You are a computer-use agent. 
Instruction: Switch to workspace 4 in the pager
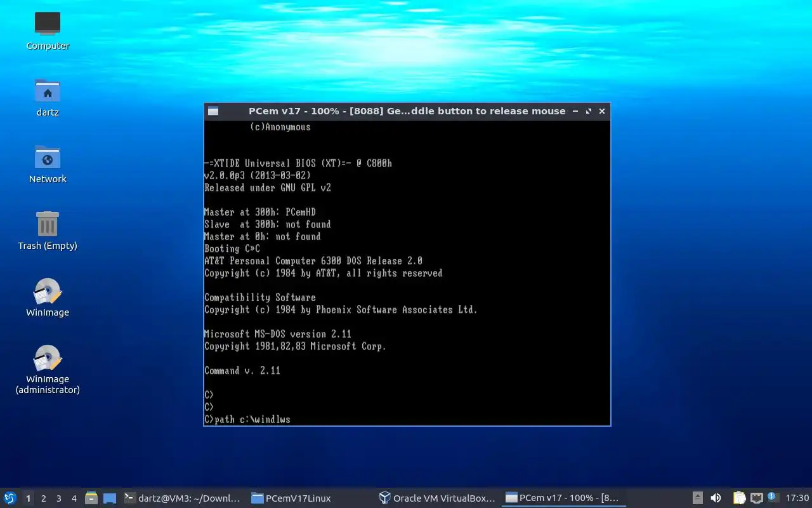click(x=74, y=498)
